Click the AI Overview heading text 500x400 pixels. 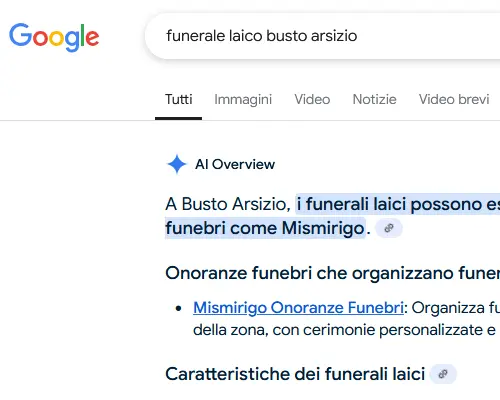[235, 164]
